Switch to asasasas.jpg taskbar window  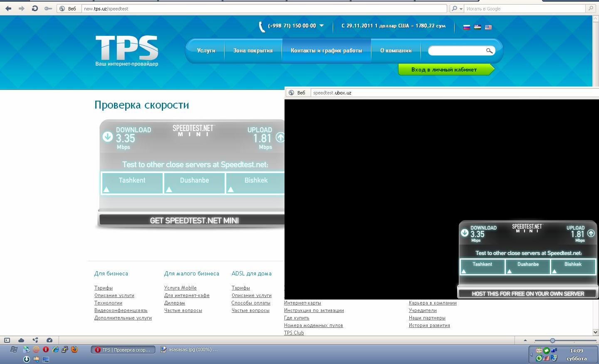click(189, 350)
